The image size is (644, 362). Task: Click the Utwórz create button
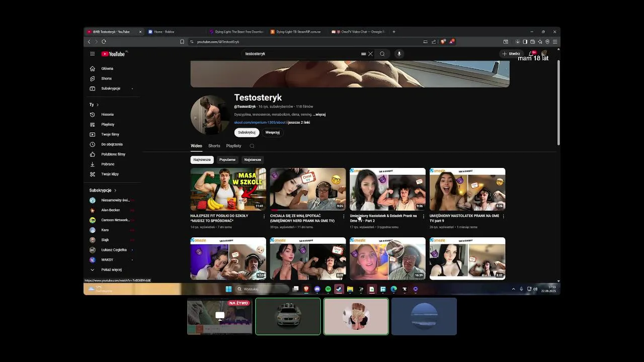click(511, 54)
